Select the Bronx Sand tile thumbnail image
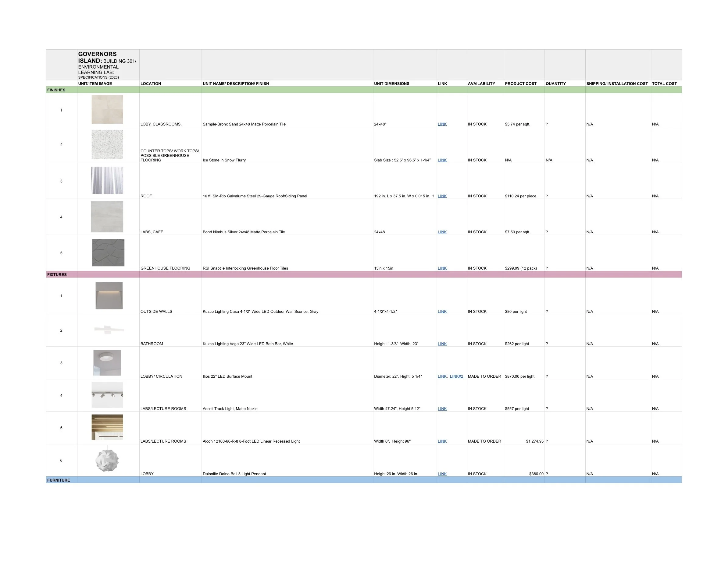Screen dimensions: 728x562 pyautogui.click(x=107, y=110)
